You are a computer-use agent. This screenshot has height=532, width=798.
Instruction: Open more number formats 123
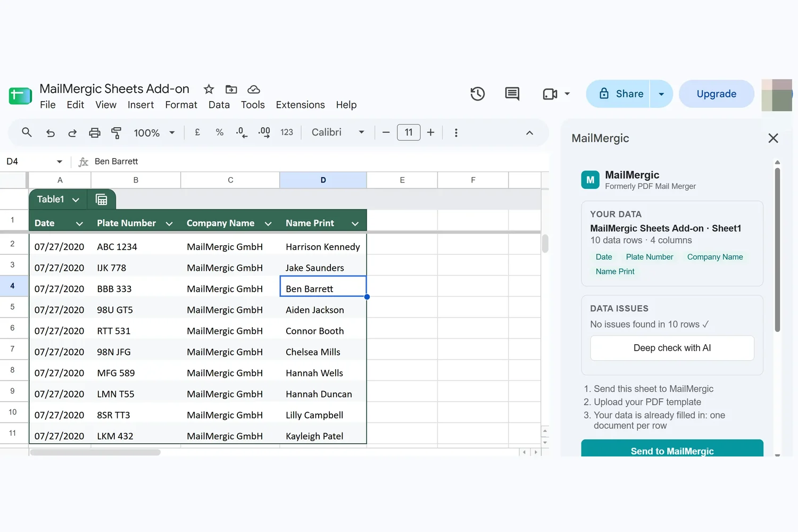287,132
